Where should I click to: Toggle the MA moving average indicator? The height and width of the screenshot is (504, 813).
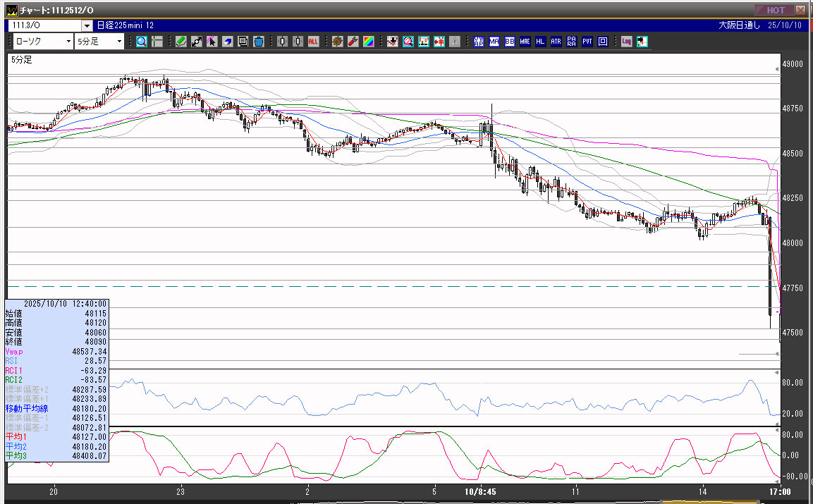click(494, 42)
